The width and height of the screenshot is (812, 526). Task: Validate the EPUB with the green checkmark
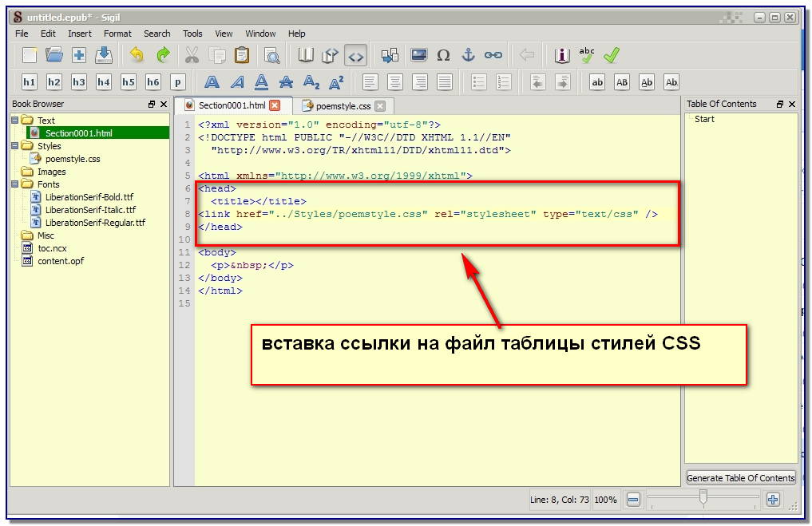coord(612,55)
